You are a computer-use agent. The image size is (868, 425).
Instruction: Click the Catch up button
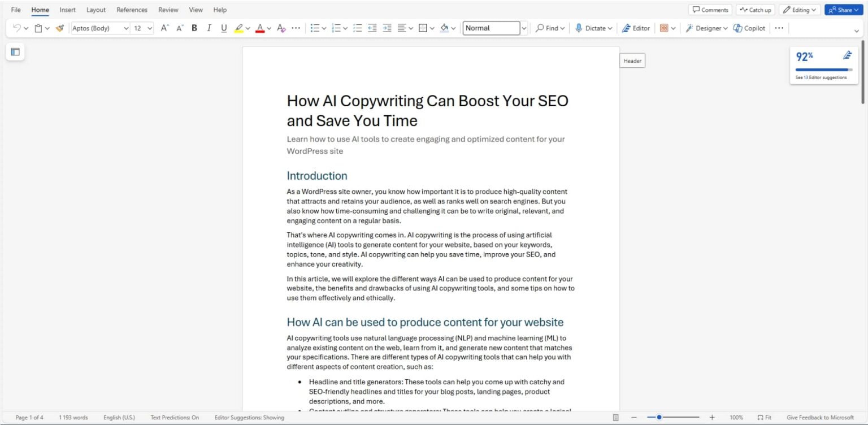tap(756, 10)
